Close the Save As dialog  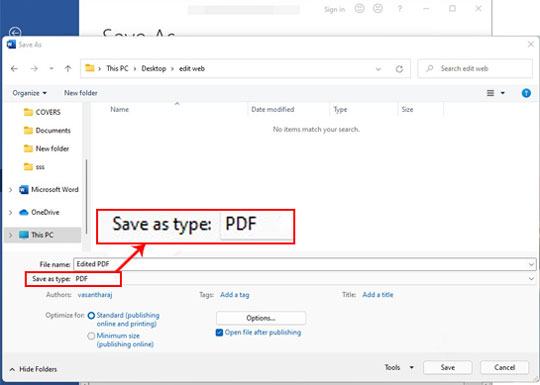pyautogui.click(x=531, y=44)
